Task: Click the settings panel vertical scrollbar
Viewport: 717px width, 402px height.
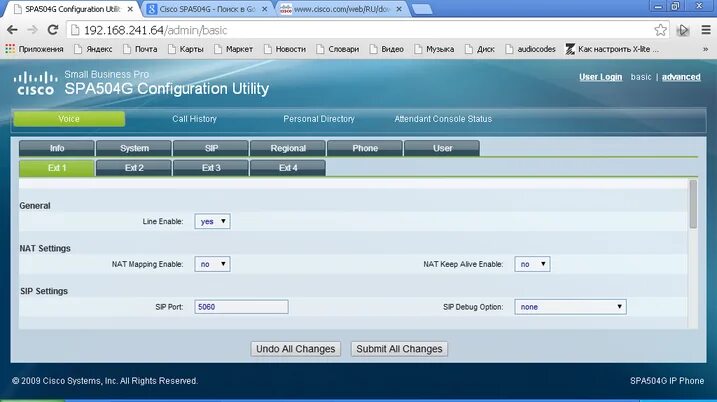Action: pos(693,204)
